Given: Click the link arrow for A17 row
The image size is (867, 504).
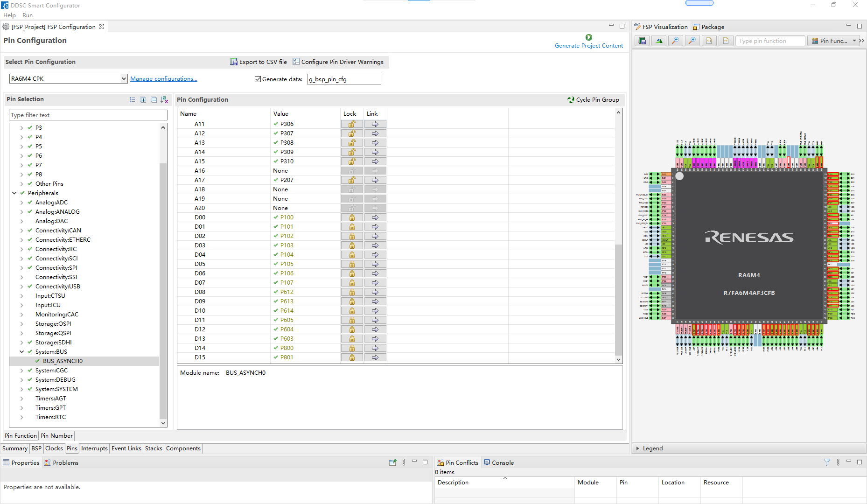Looking at the screenshot, I should pyautogui.click(x=375, y=180).
